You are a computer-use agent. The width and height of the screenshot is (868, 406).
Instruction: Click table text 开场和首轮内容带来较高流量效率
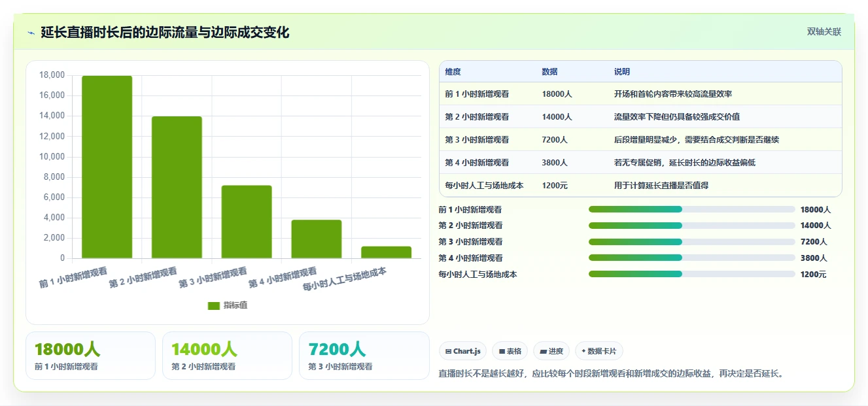click(673, 94)
